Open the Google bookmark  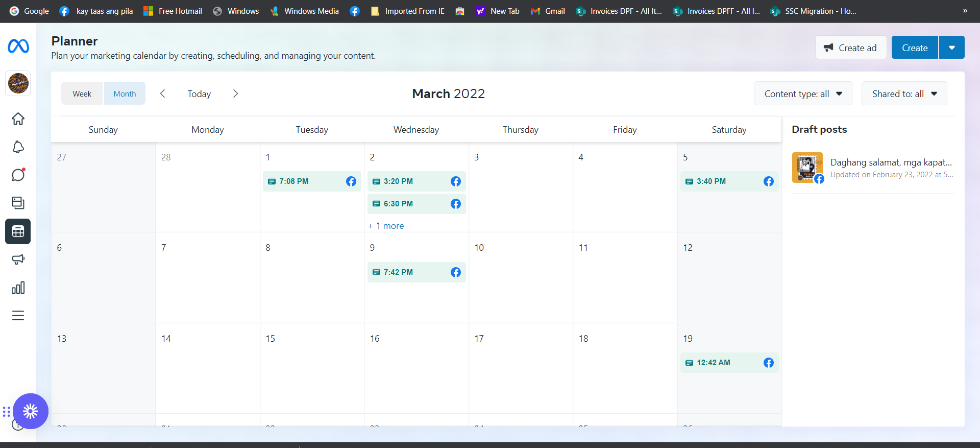tap(29, 11)
